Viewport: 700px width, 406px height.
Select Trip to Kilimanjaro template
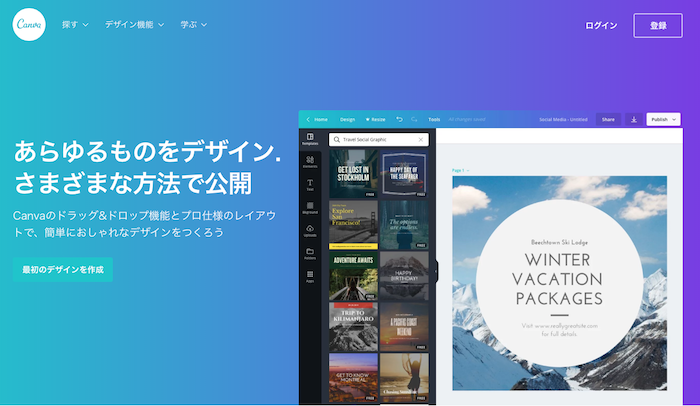[x=353, y=326]
